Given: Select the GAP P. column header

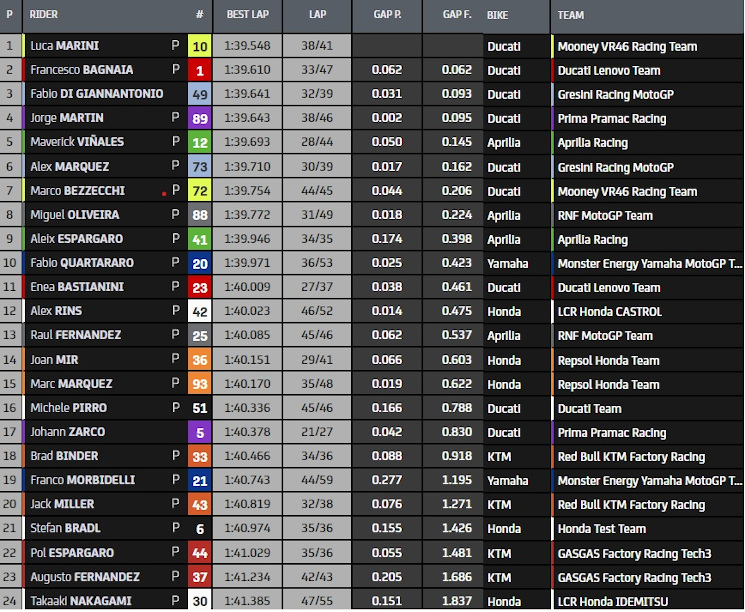Looking at the screenshot, I should click(x=386, y=16).
